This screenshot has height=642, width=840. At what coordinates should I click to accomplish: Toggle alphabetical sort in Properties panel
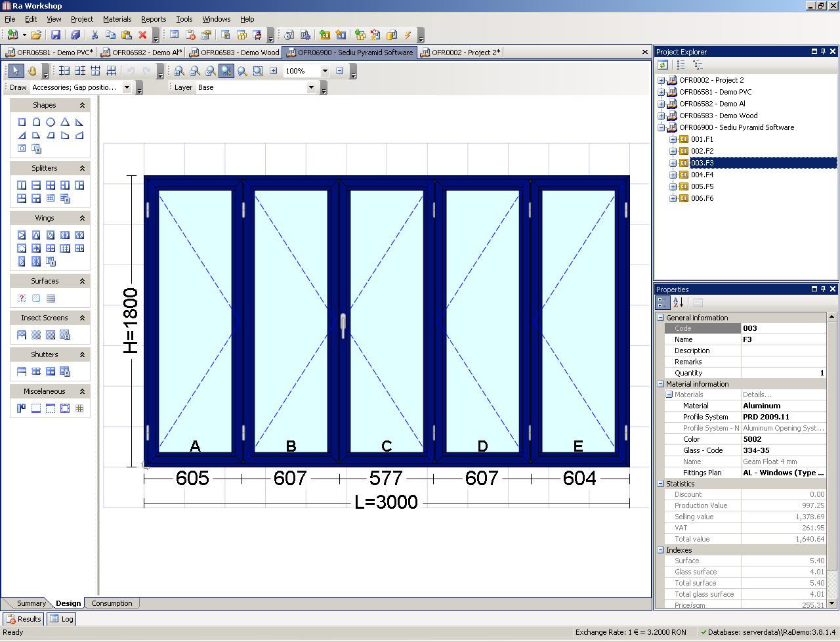pyautogui.click(x=679, y=303)
